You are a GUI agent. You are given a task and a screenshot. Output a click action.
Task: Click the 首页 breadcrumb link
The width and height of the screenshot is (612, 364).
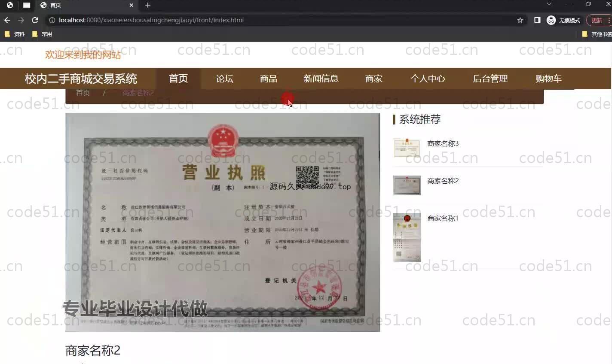(x=83, y=93)
